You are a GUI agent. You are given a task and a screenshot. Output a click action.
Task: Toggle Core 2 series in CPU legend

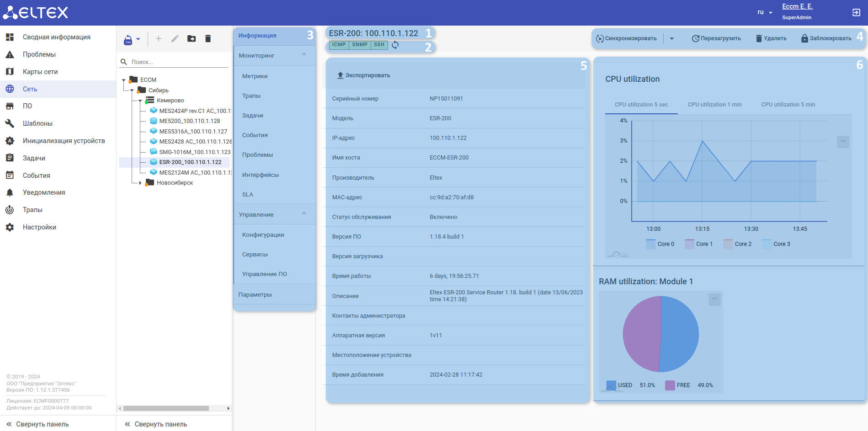[x=737, y=244]
